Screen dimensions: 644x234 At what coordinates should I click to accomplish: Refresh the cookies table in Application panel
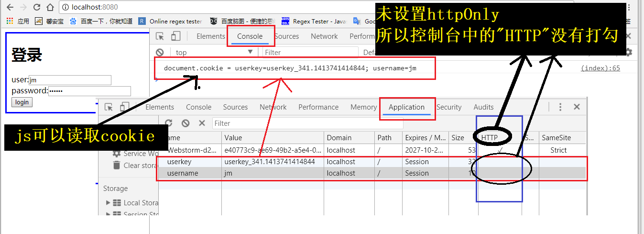point(168,123)
